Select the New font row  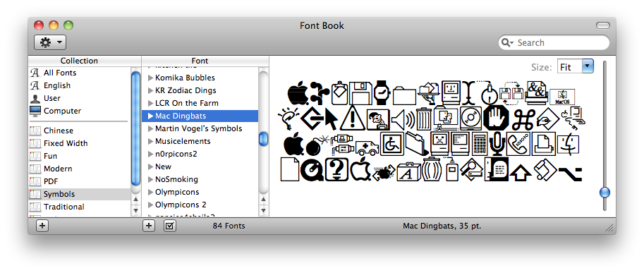(x=200, y=166)
